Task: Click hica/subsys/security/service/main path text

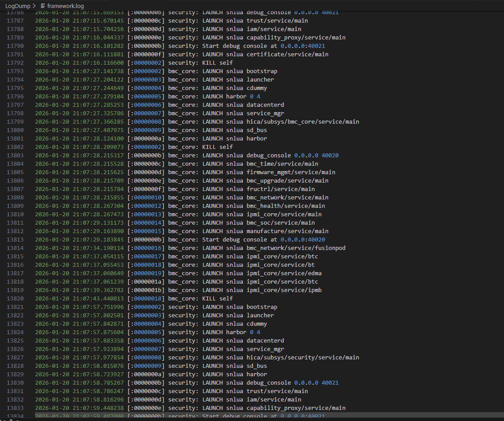Action: 303,358
